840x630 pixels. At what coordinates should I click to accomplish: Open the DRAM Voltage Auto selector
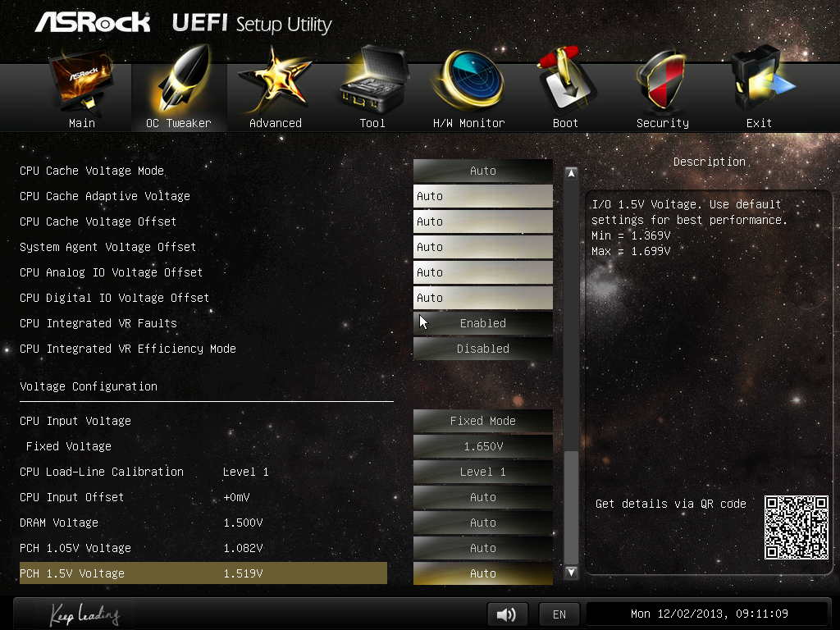click(482, 523)
